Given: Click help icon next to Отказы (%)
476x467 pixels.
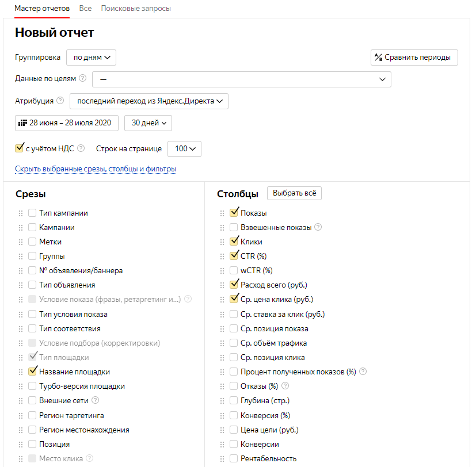Looking at the screenshot, I should (x=285, y=386).
